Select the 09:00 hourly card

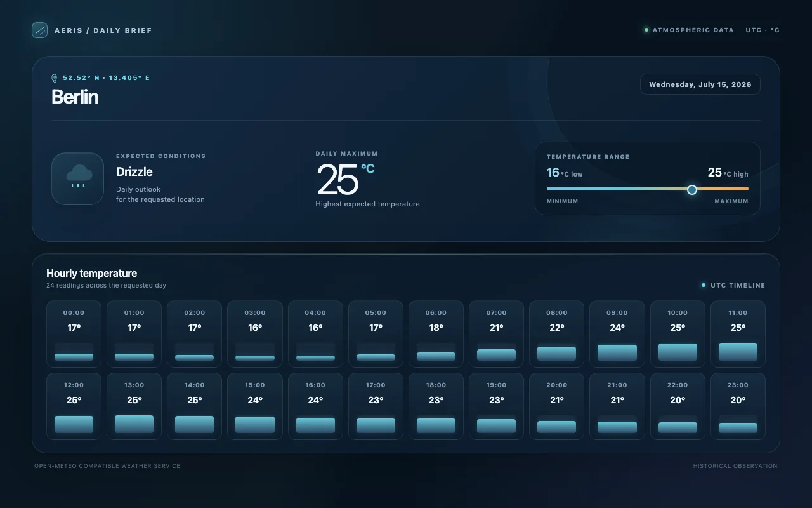(617, 334)
